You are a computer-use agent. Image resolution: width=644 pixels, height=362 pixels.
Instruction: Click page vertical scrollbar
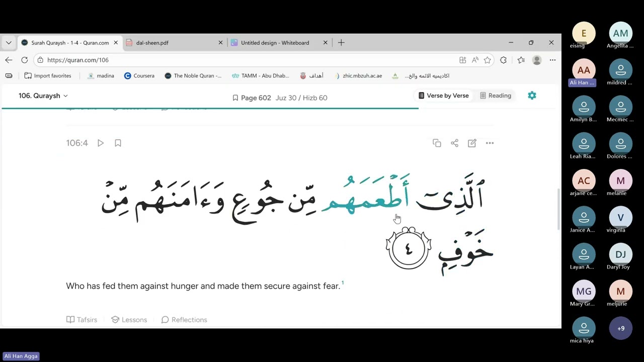558,209
